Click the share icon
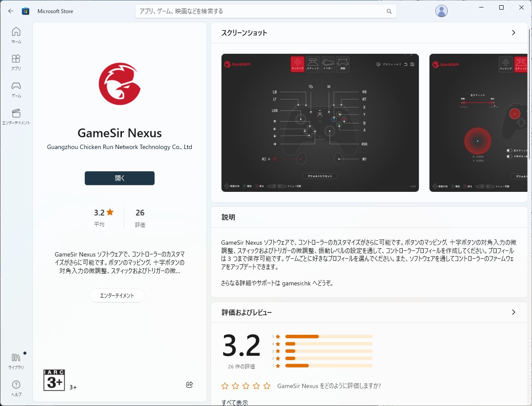Screen dimensions: 532x406 pos(190,385)
